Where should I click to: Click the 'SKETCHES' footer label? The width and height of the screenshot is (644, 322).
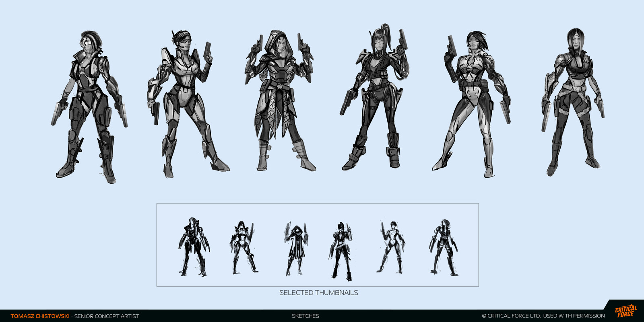point(305,316)
